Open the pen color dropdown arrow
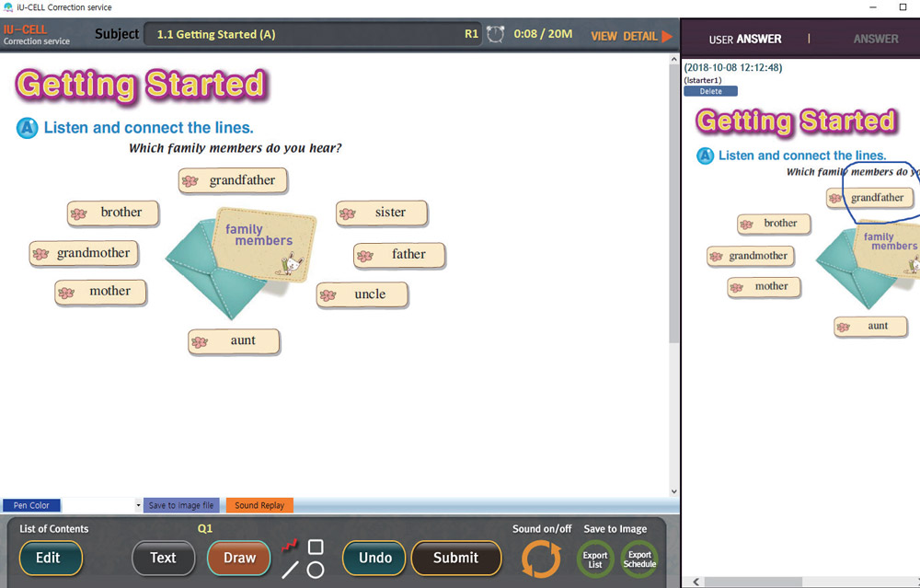The width and height of the screenshot is (920, 588). [x=138, y=505]
